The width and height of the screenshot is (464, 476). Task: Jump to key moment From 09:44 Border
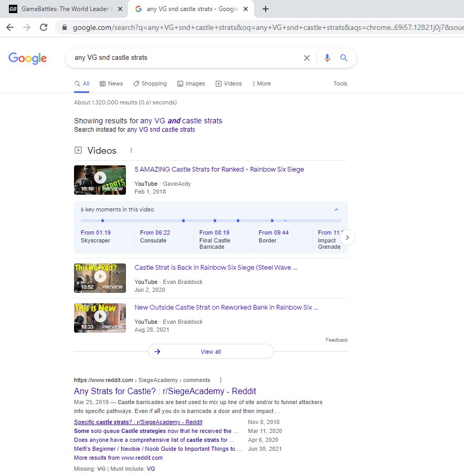(273, 237)
